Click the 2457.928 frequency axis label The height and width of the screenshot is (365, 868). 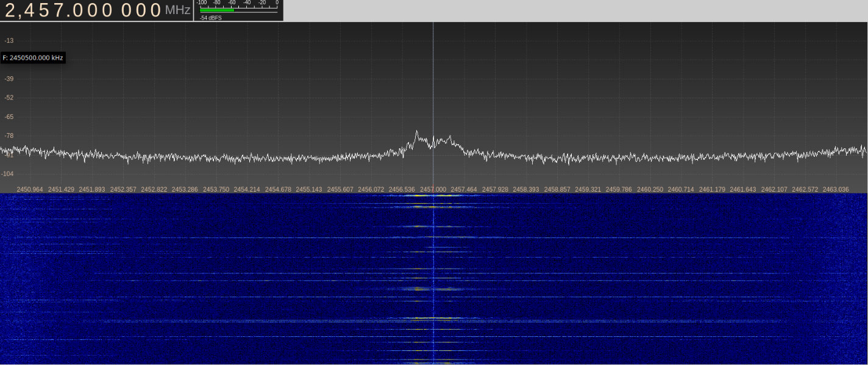pyautogui.click(x=495, y=189)
